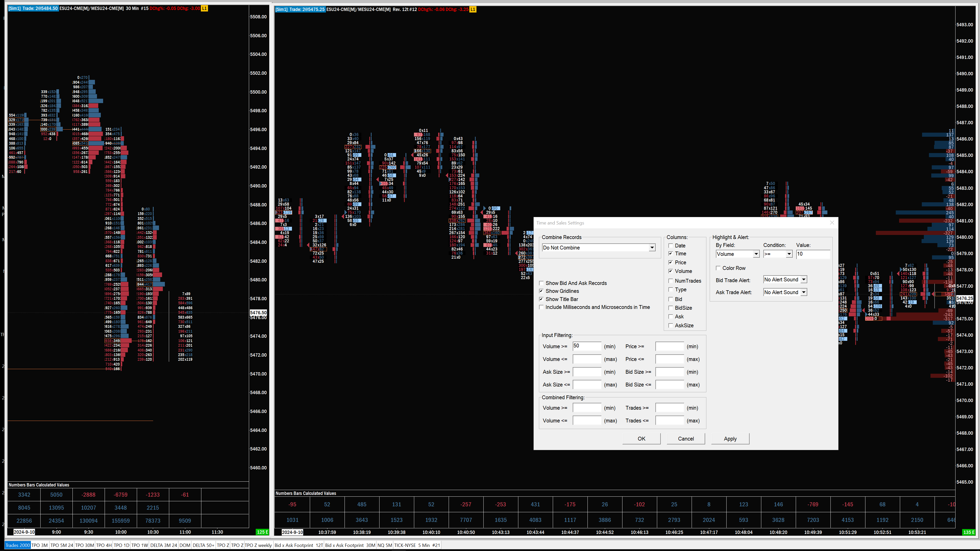
Task: Click the Sim1 trade label on the left chart
Action: tap(33, 8)
